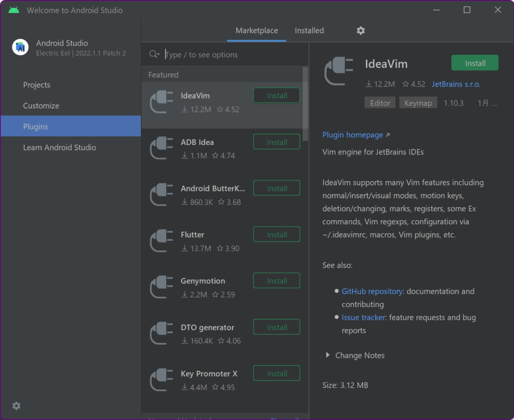
Task: Minimize the Android Studio welcome window
Action: (436, 10)
